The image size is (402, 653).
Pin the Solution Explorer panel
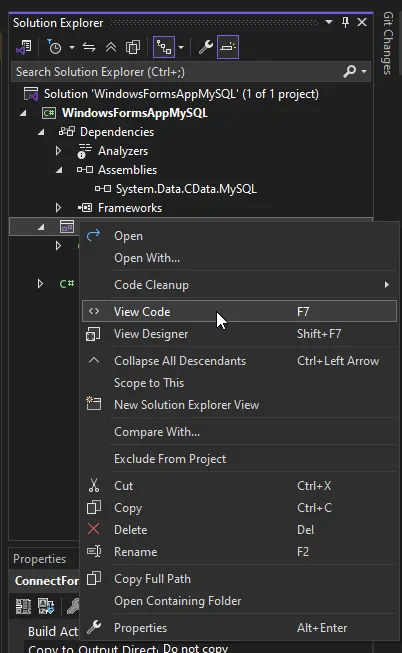click(345, 22)
